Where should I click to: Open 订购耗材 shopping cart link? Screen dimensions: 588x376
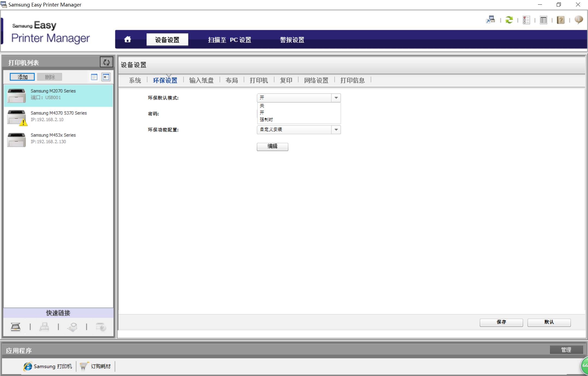[96, 366]
